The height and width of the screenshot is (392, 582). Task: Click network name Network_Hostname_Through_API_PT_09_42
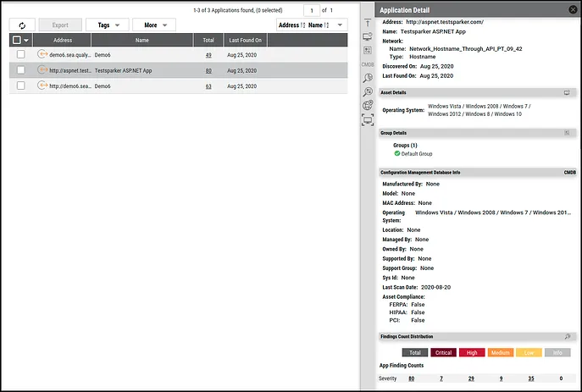(x=465, y=48)
